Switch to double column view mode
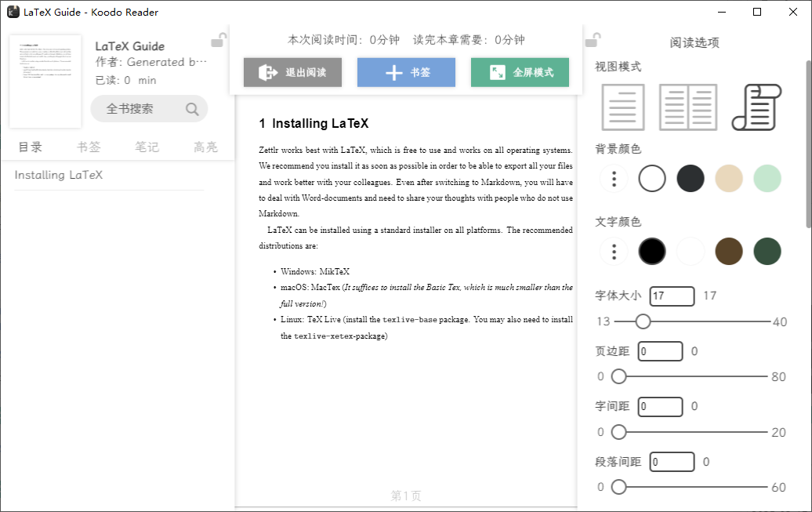Viewport: 812px width, 512px height. 688,107
